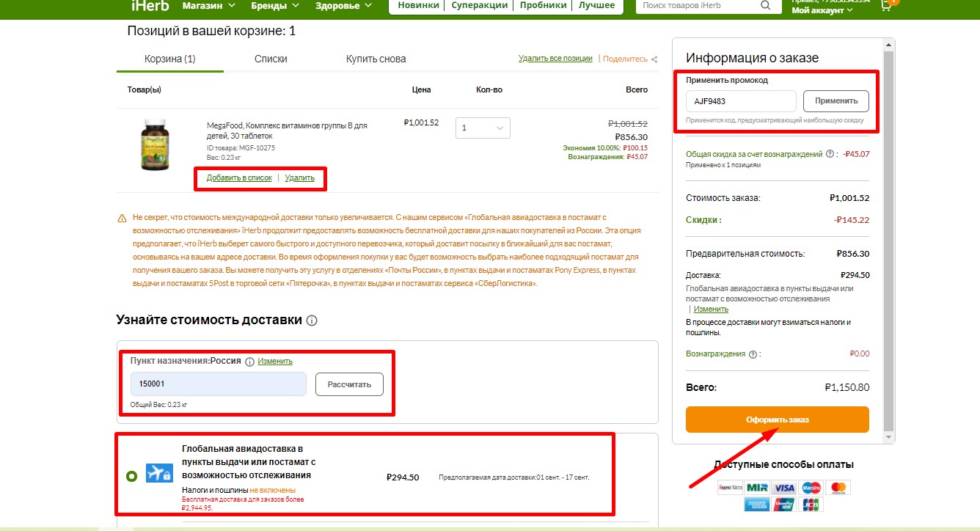Click the Применить promo code button
Viewport: 980px width, 531px height.
click(x=836, y=101)
